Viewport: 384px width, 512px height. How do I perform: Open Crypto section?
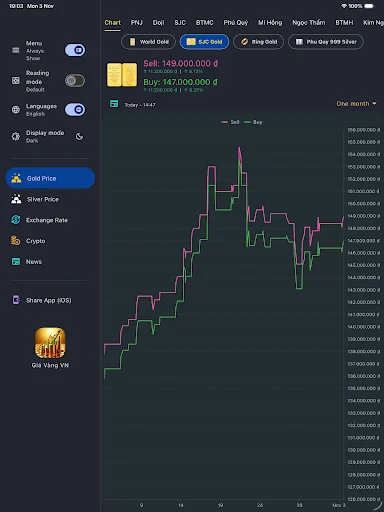pyautogui.click(x=50, y=241)
